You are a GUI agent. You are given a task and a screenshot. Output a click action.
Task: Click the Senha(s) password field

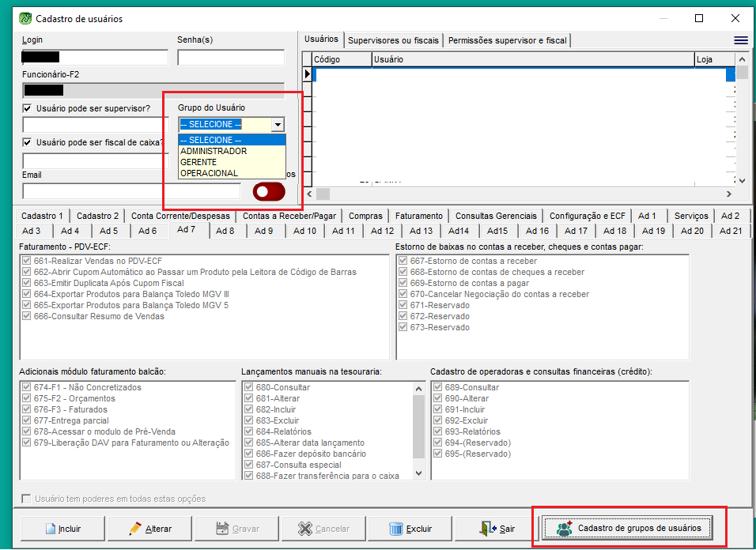(231, 58)
